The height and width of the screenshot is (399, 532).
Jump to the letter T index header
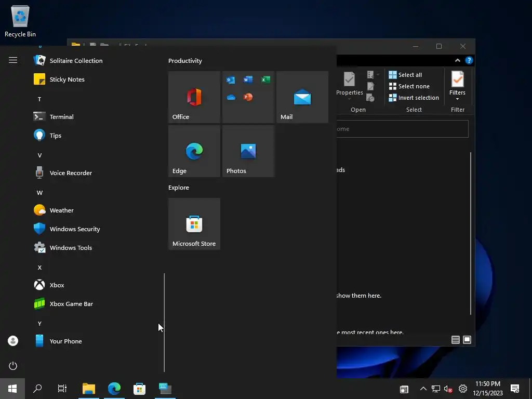[39, 99]
